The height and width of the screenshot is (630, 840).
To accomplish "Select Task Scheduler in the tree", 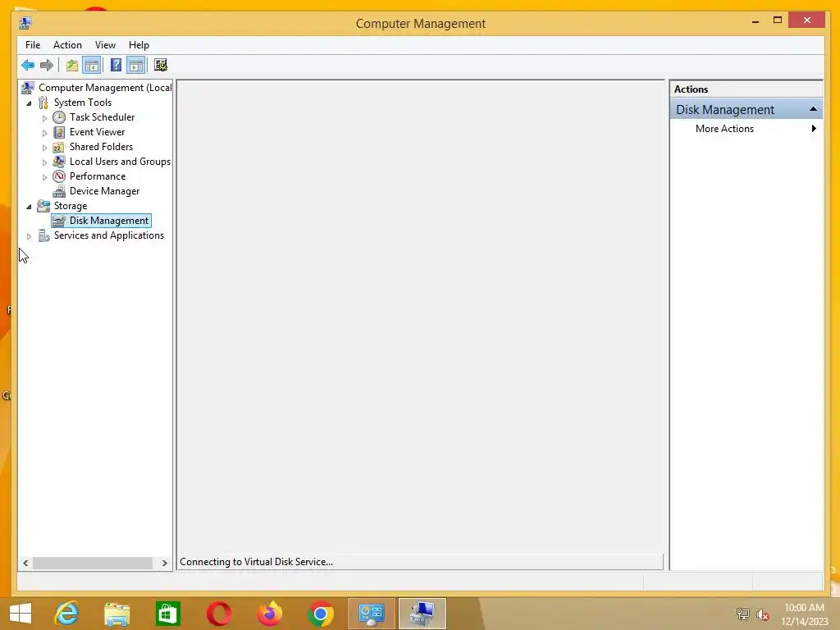I will pyautogui.click(x=102, y=117).
